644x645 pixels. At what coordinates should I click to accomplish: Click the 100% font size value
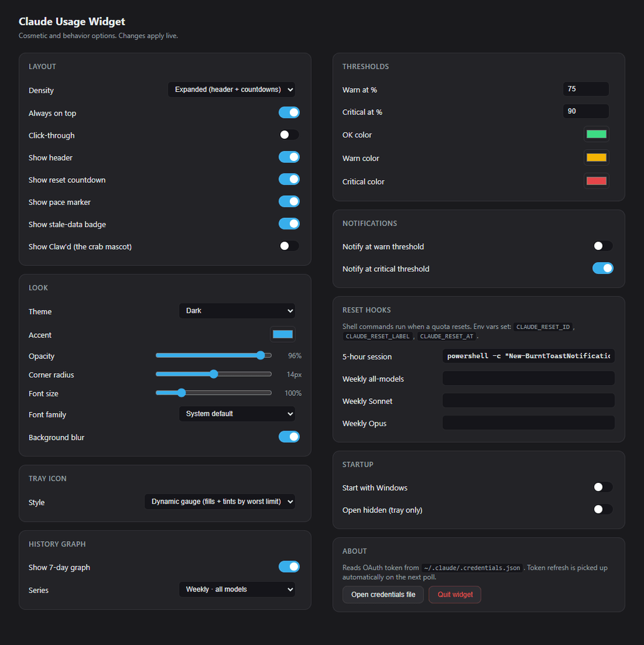(x=293, y=393)
